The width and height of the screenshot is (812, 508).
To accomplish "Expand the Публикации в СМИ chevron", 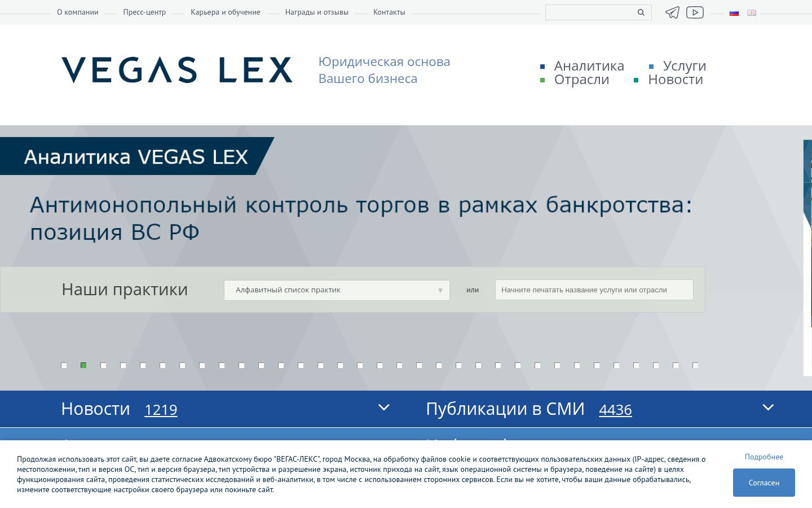I will (768, 408).
